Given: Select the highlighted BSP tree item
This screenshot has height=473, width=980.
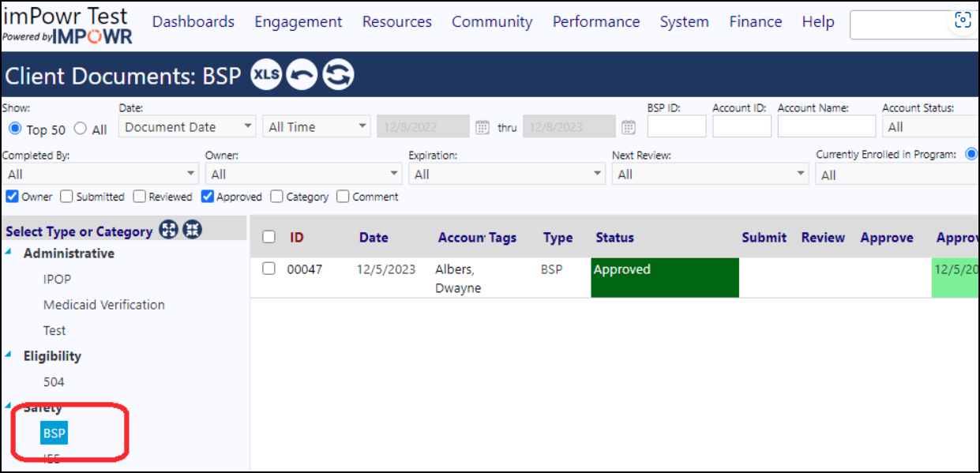Looking at the screenshot, I should [x=54, y=433].
